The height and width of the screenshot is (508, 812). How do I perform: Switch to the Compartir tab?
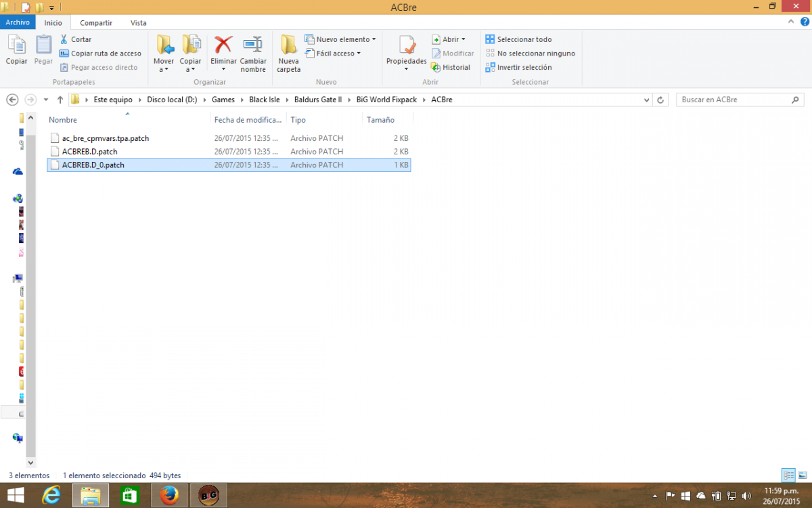point(95,22)
